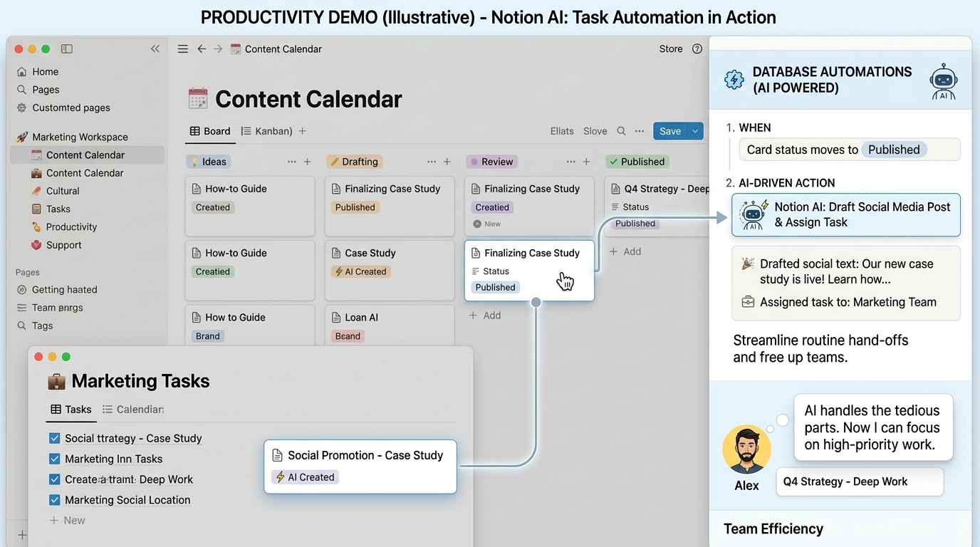Open help question mark icon
The width and height of the screenshot is (980, 547).
pos(697,49)
